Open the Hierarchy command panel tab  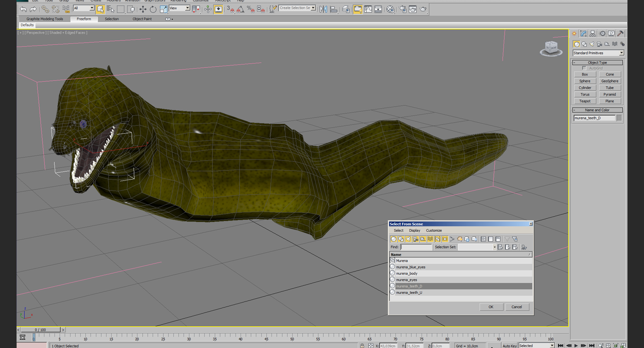[593, 33]
